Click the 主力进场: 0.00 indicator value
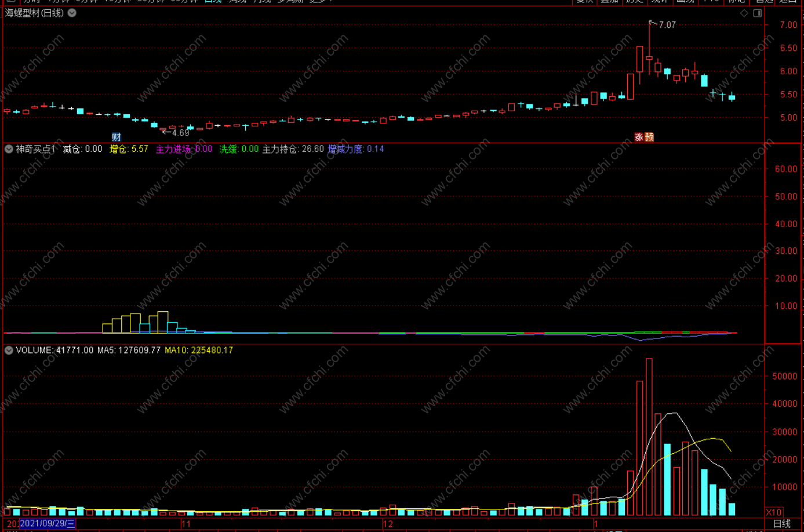The width and height of the screenshot is (804, 532). [184, 149]
